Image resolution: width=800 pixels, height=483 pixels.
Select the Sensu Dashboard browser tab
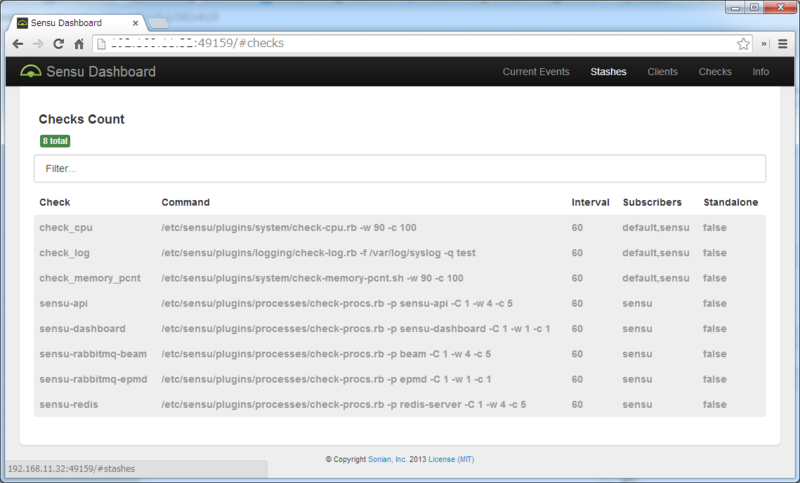[78, 23]
